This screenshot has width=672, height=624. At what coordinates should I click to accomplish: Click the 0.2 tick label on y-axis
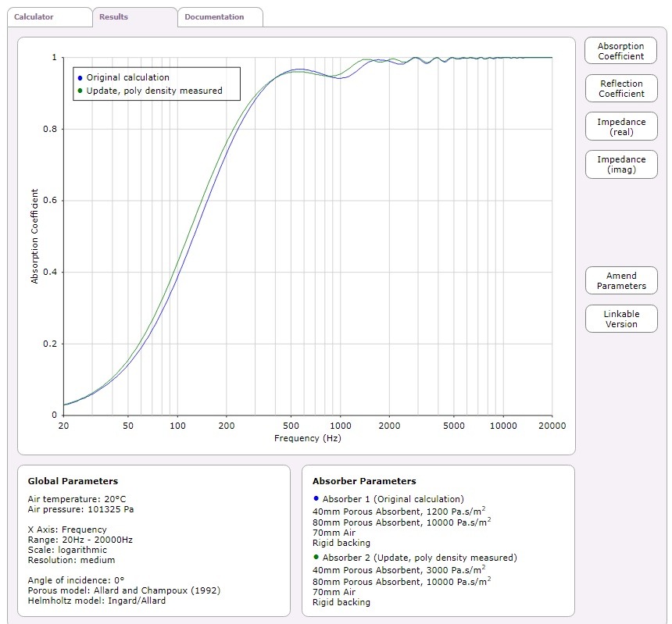(x=50, y=344)
